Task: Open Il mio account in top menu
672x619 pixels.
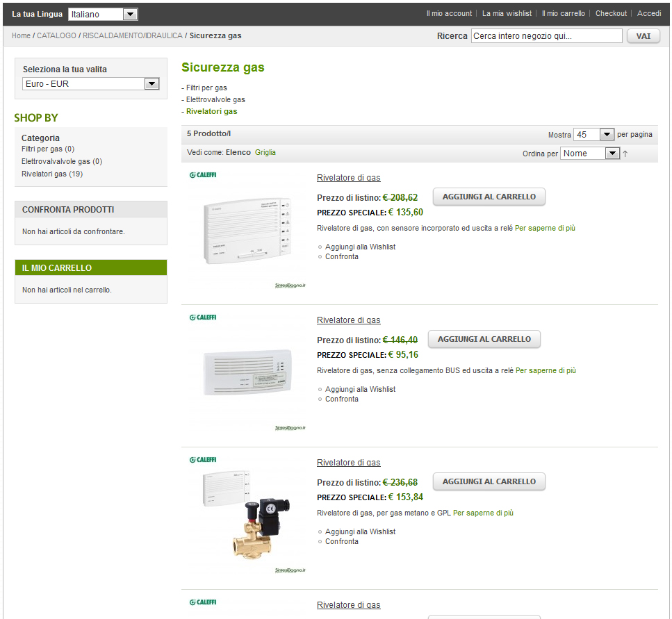Action: tap(449, 13)
